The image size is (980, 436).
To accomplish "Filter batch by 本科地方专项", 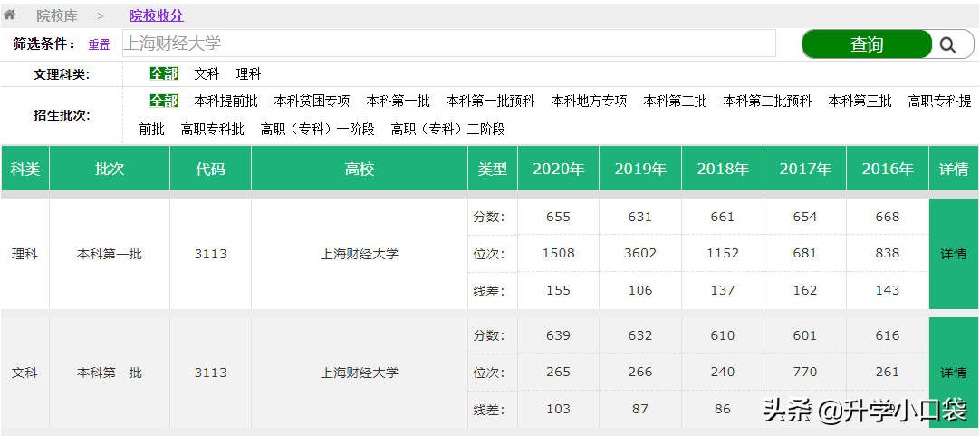I will (589, 101).
